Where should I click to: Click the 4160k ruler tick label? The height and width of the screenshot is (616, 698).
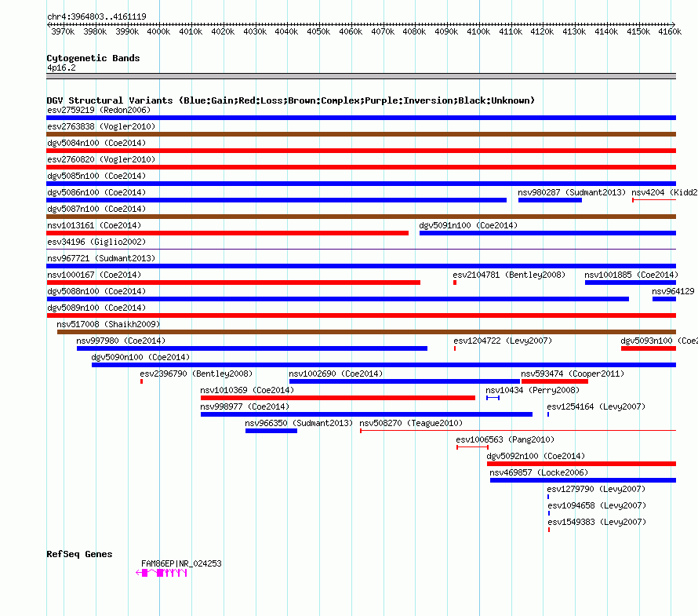click(x=670, y=31)
